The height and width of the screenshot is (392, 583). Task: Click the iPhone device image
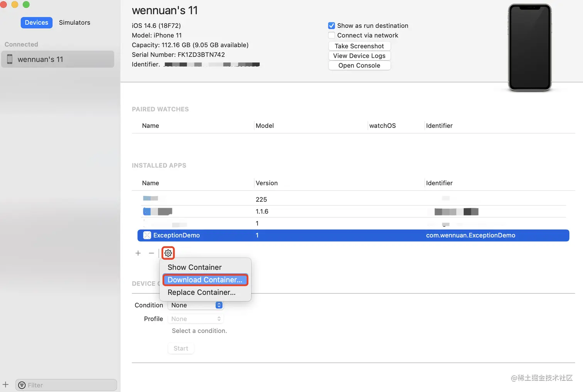click(529, 47)
